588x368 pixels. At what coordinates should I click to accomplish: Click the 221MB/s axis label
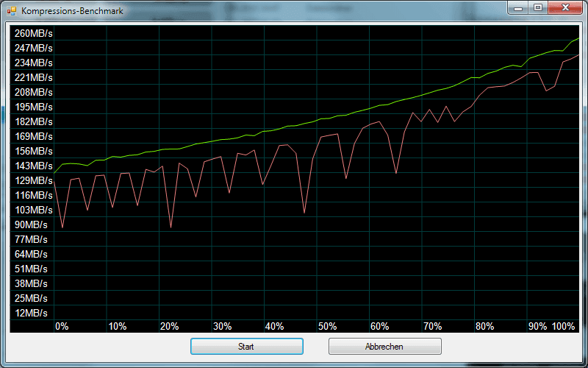pyautogui.click(x=33, y=78)
